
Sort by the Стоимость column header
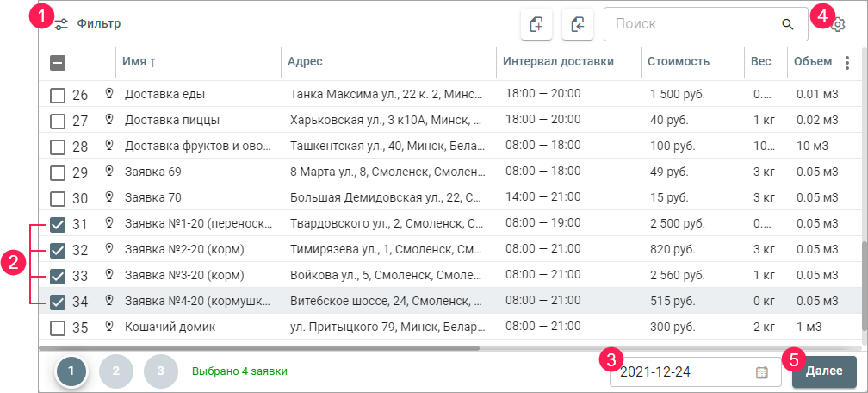(680, 62)
